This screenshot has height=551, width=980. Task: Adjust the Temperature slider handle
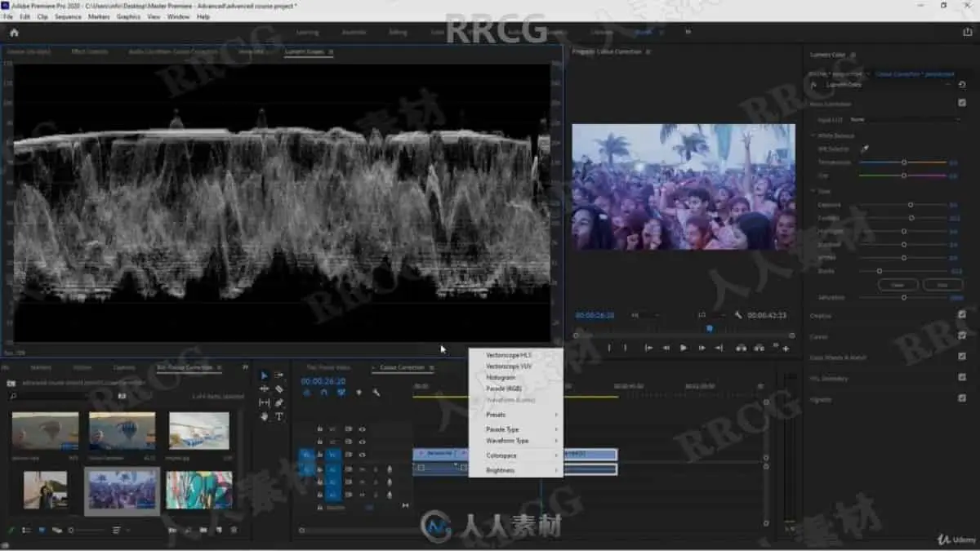[x=904, y=162]
